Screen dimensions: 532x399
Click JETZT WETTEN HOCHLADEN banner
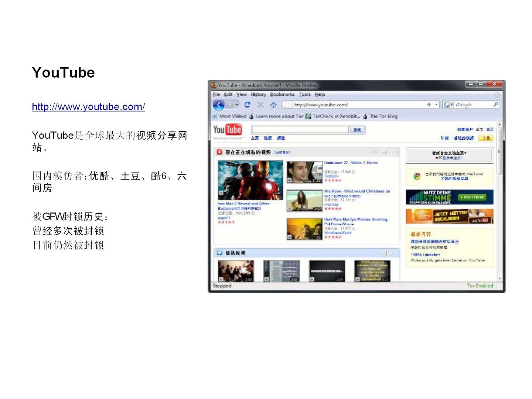point(450,216)
